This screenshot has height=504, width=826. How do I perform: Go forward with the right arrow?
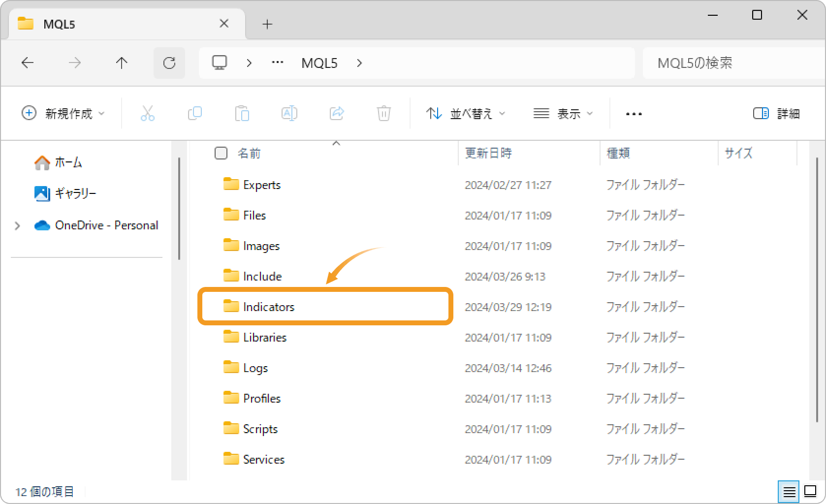tap(75, 63)
